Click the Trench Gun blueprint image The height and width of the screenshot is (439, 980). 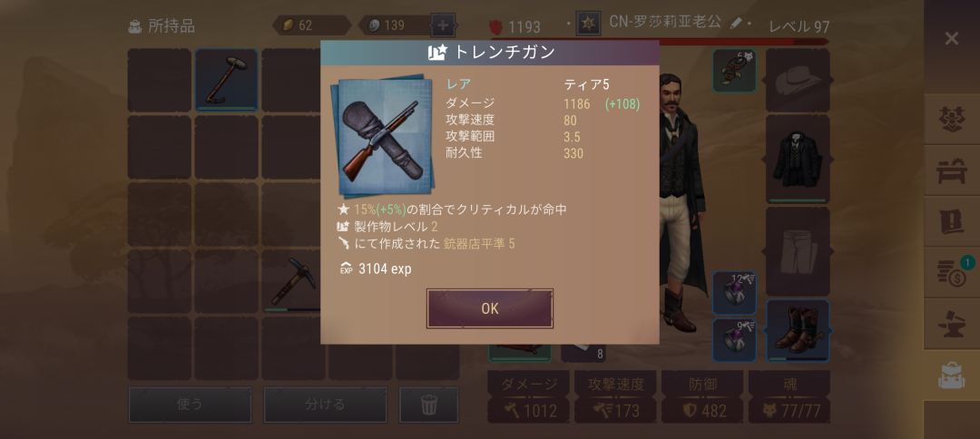382,135
